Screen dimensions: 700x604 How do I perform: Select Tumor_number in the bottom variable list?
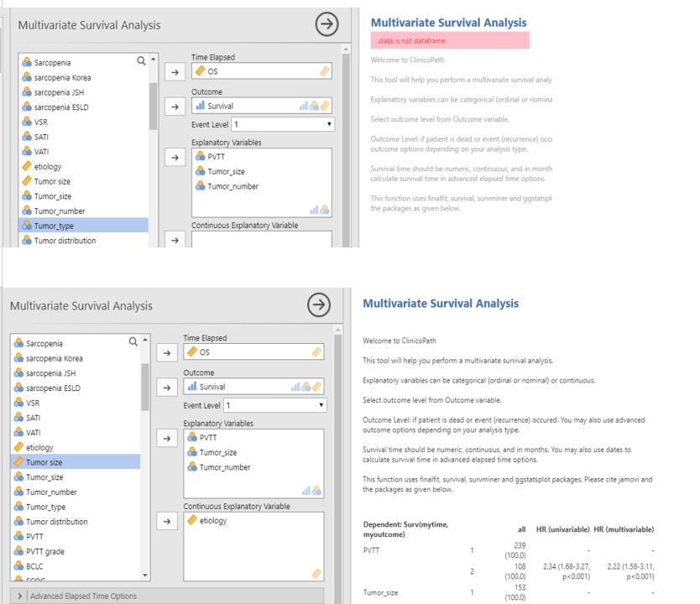pos(76,492)
